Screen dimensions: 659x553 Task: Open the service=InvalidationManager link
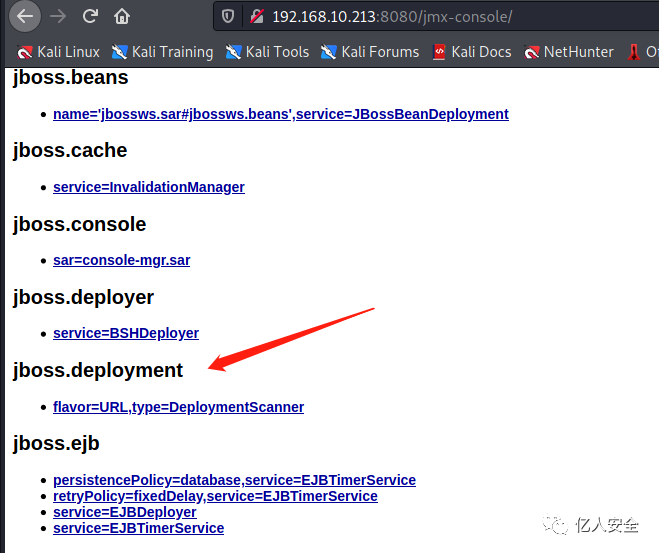(x=149, y=187)
